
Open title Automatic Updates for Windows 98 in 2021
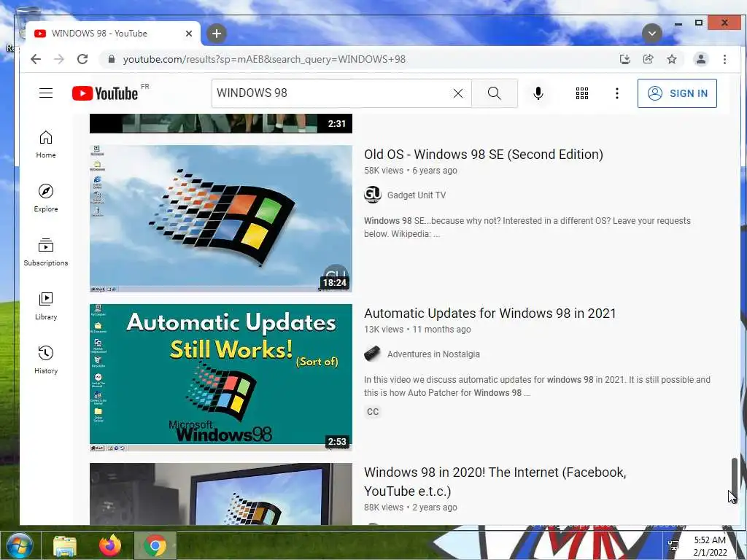489,314
